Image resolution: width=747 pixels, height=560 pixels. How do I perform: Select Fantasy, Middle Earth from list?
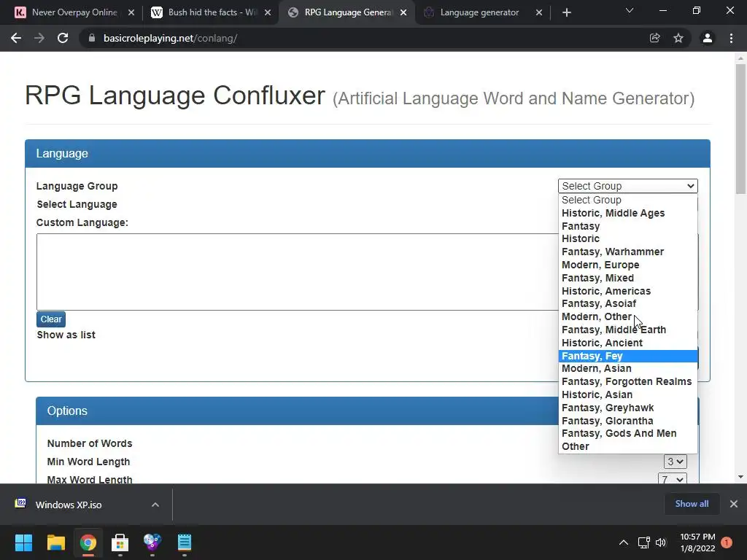click(x=627, y=330)
